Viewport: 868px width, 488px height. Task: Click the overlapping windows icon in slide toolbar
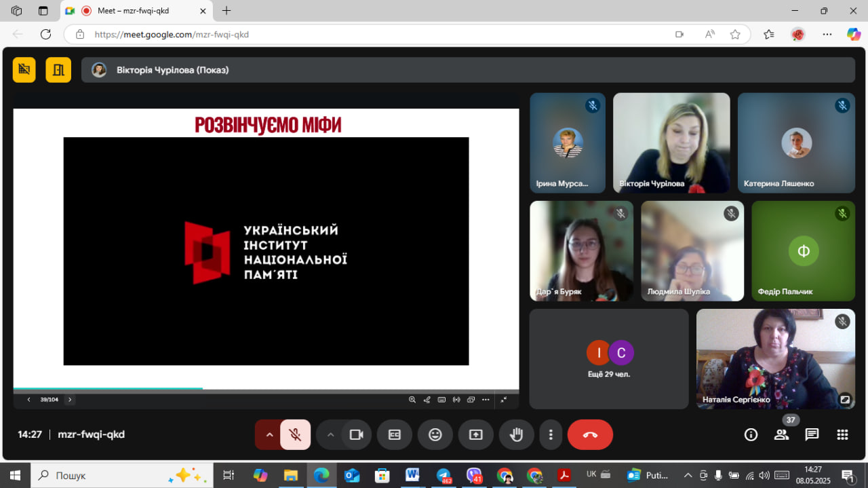(x=471, y=400)
